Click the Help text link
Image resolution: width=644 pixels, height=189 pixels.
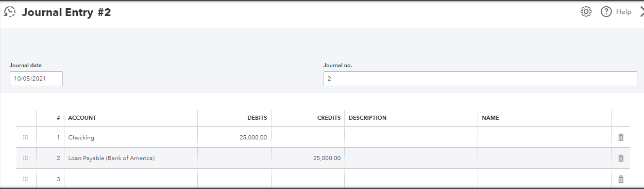point(623,12)
